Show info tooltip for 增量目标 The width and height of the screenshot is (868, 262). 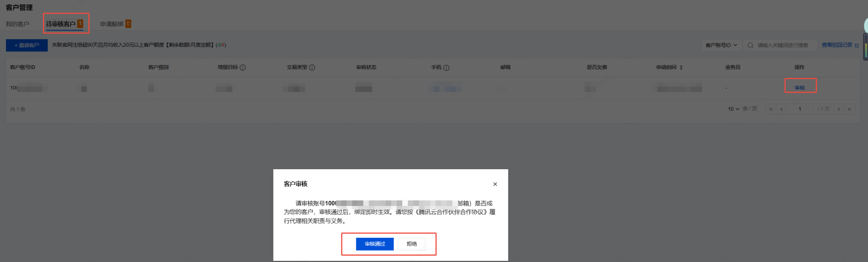click(243, 68)
